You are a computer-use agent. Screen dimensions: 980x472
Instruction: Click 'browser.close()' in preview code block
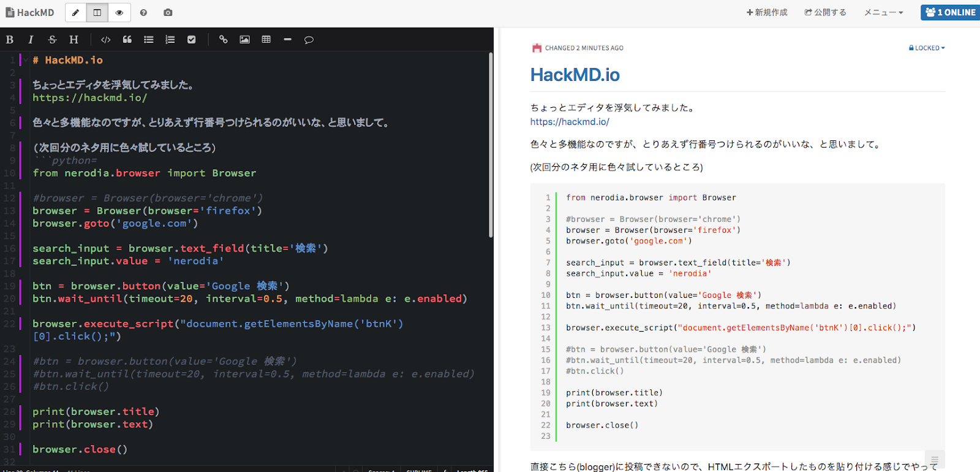[602, 425]
